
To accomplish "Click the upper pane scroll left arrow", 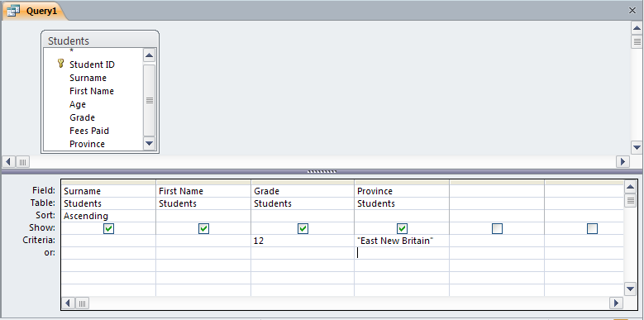I will [x=9, y=161].
